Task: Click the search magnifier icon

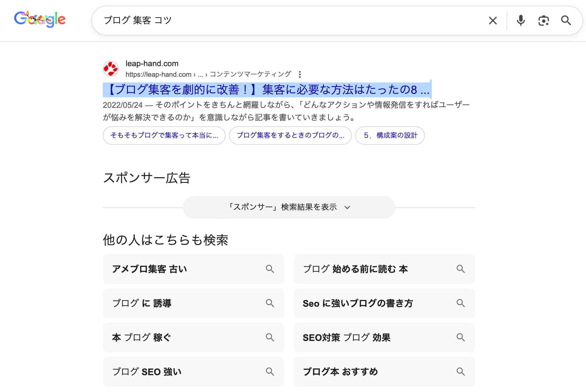Action: point(566,20)
